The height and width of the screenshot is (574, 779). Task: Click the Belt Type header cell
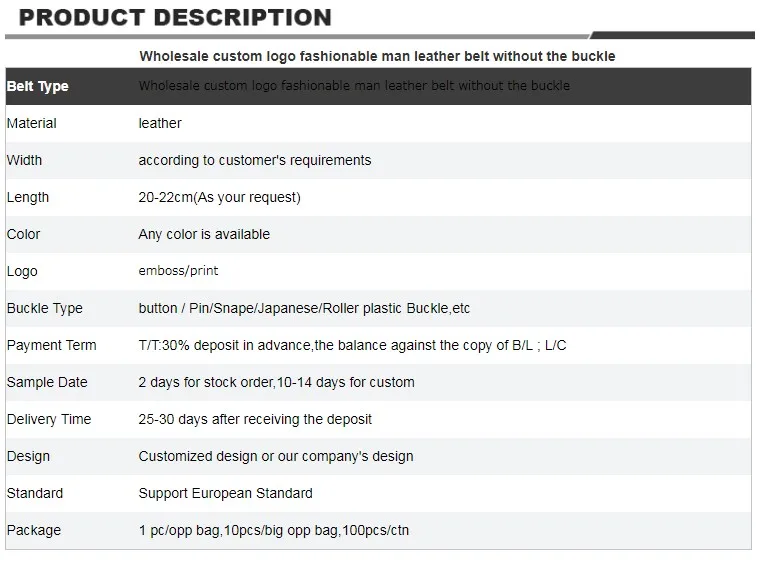pos(38,86)
